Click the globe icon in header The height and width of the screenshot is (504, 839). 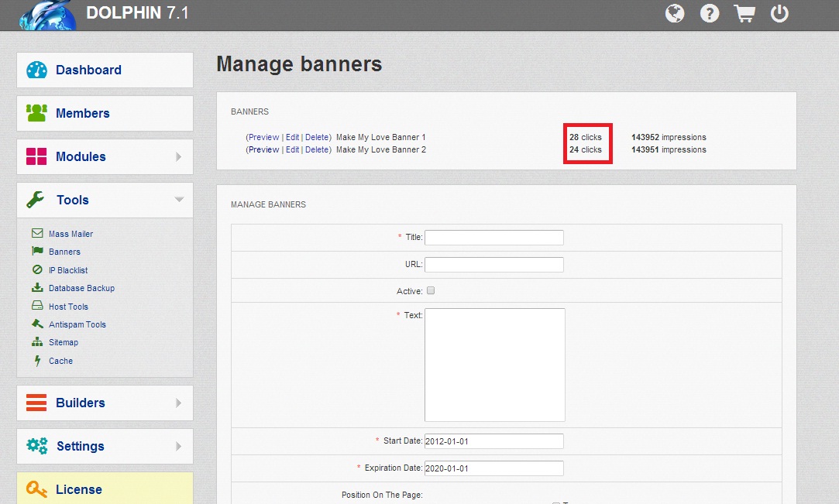[675, 13]
